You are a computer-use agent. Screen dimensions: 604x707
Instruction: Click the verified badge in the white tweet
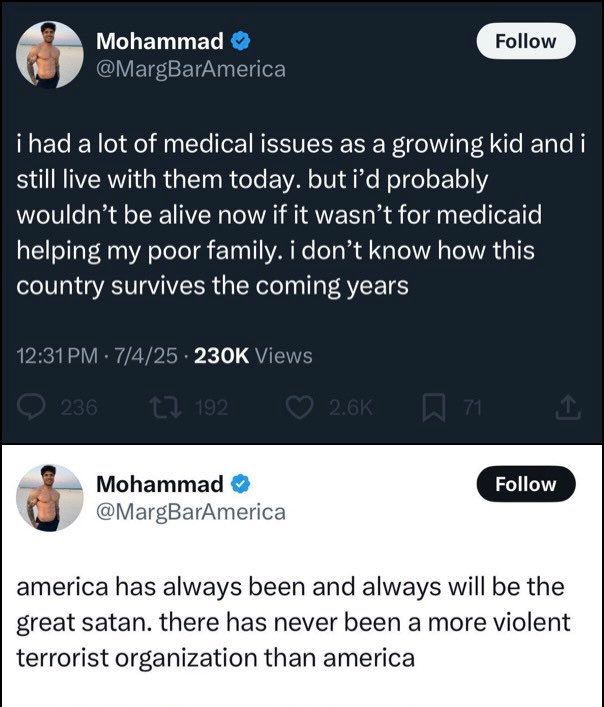(242, 484)
